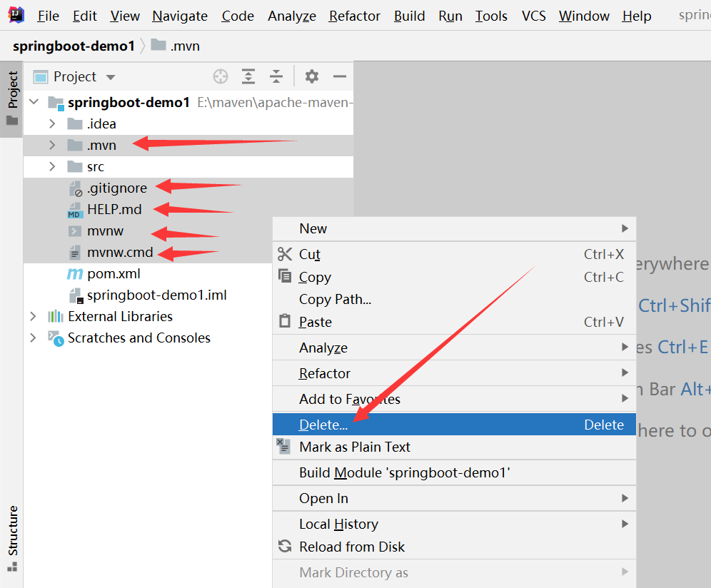The image size is (711, 588).
Task: Select Build Module 'springboot-demo1'
Action: point(454,472)
